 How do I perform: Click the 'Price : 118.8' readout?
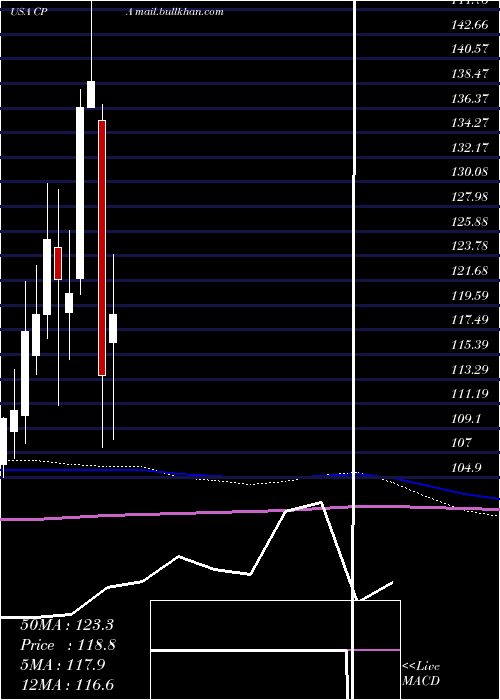(x=68, y=645)
